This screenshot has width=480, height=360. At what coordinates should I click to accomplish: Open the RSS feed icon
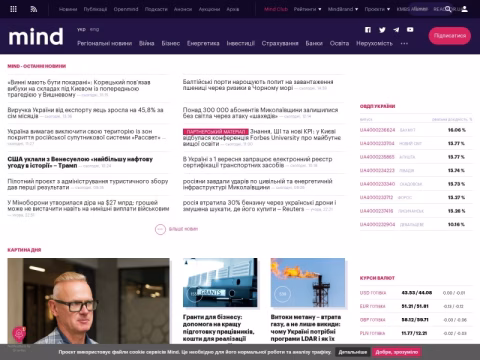34,9
